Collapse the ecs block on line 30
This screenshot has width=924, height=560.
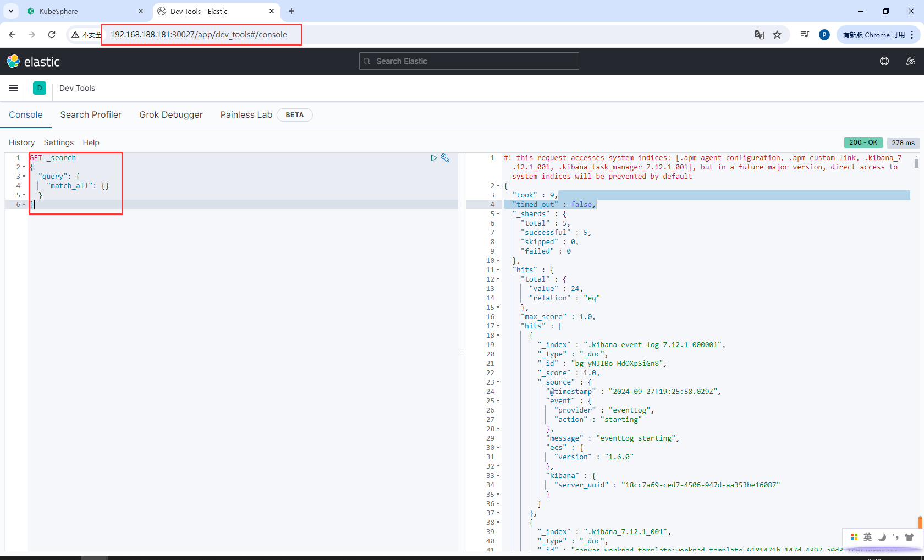click(498, 448)
